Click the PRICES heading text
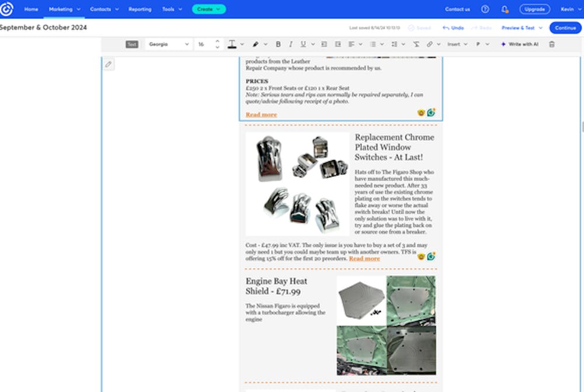The image size is (584, 392). coord(257,81)
